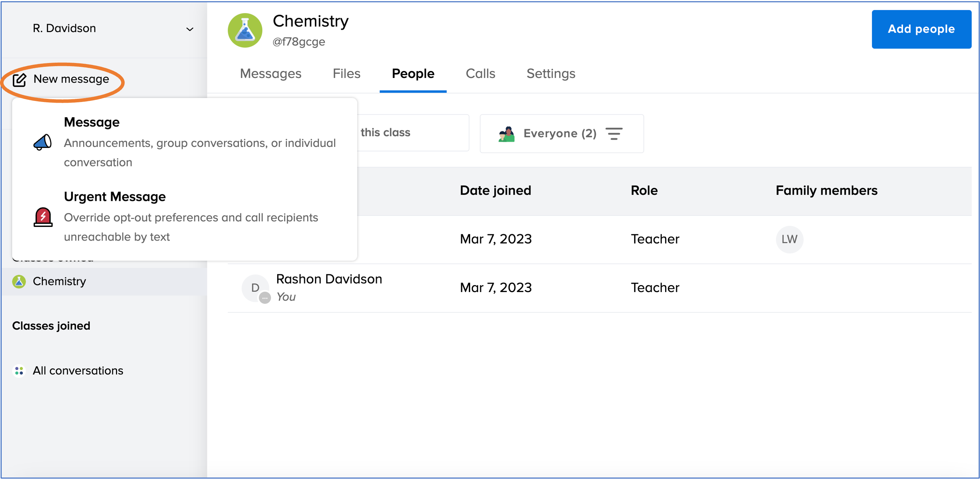Image resolution: width=980 pixels, height=480 pixels.
Task: Click the filter lines icon beside Everyone (2)
Action: (614, 134)
